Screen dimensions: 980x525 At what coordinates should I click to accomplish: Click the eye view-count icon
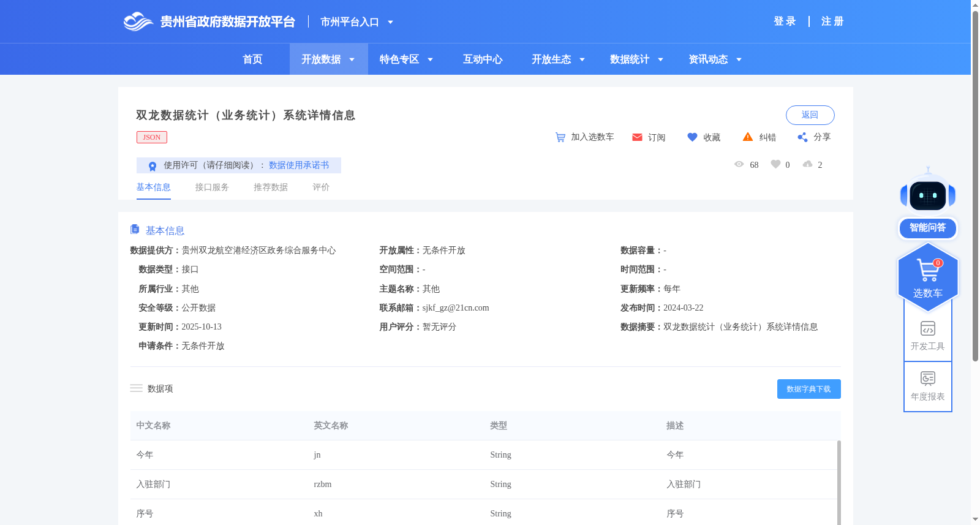pos(739,164)
